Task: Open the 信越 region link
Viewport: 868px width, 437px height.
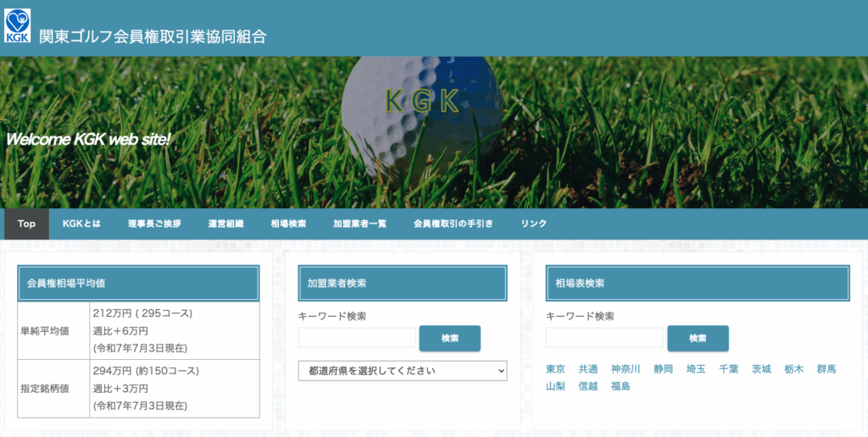Action: pyautogui.click(x=588, y=386)
